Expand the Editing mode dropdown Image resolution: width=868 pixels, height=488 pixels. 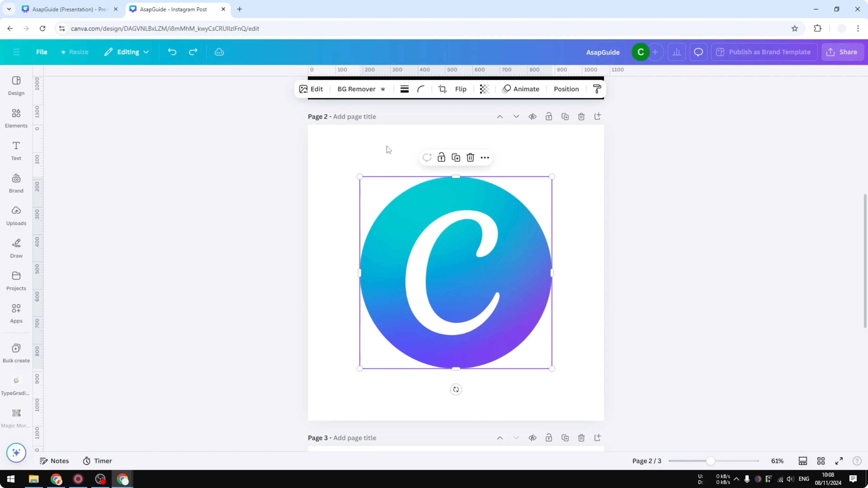coord(146,52)
